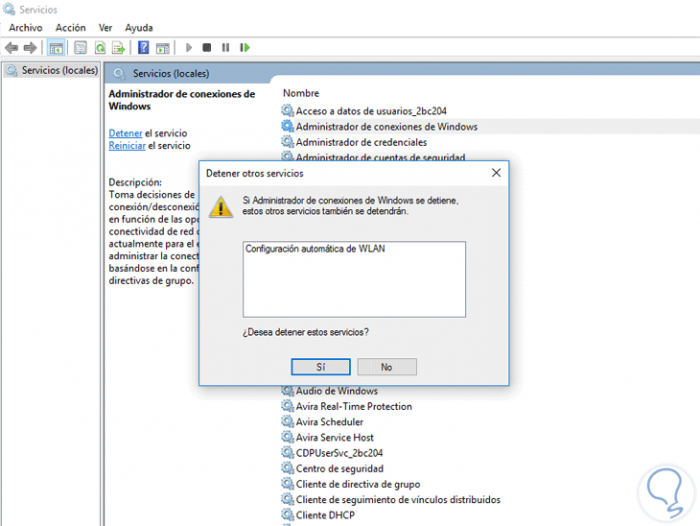The image size is (700, 526).
Task: Click gear icon beside Acceso a datos de usuarios
Action: point(287,110)
